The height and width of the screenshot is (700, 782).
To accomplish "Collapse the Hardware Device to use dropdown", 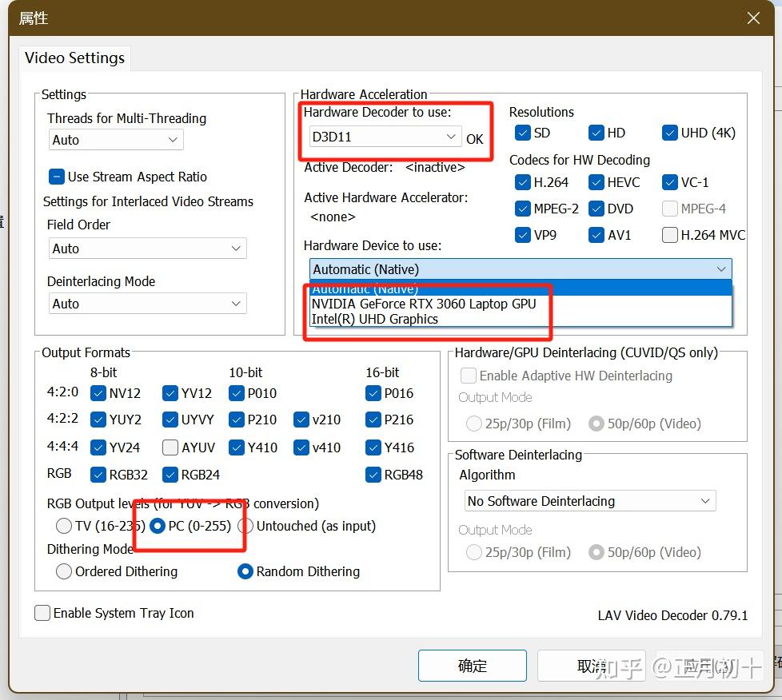I will [521, 269].
